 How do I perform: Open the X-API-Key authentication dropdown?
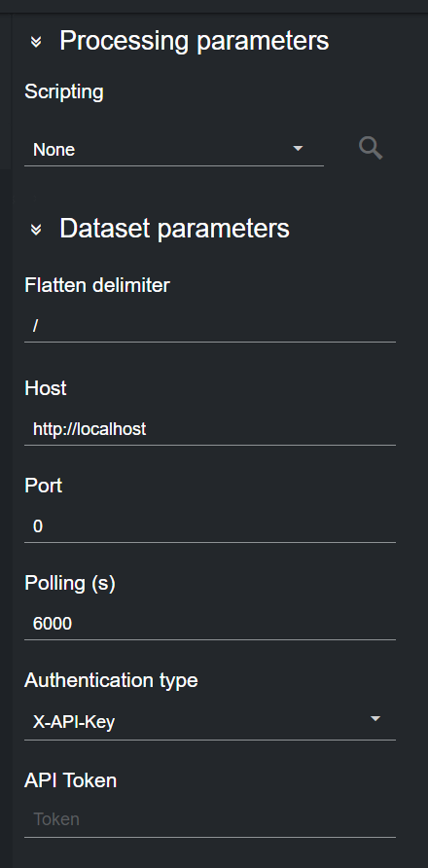click(210, 722)
